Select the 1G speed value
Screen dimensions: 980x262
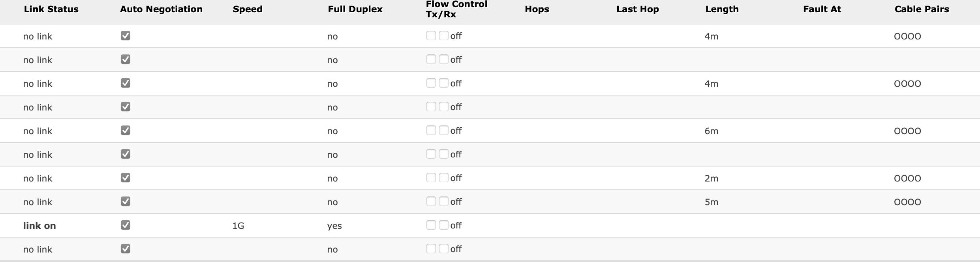point(238,226)
